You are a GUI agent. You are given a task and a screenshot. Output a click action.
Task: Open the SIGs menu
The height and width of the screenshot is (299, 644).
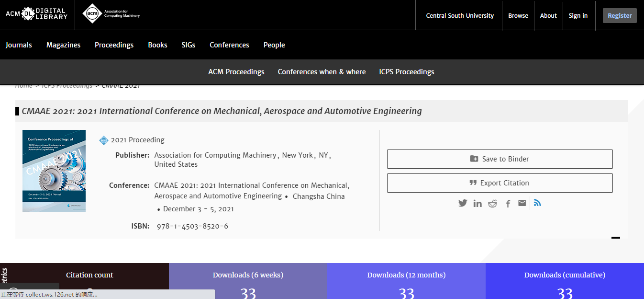point(189,45)
